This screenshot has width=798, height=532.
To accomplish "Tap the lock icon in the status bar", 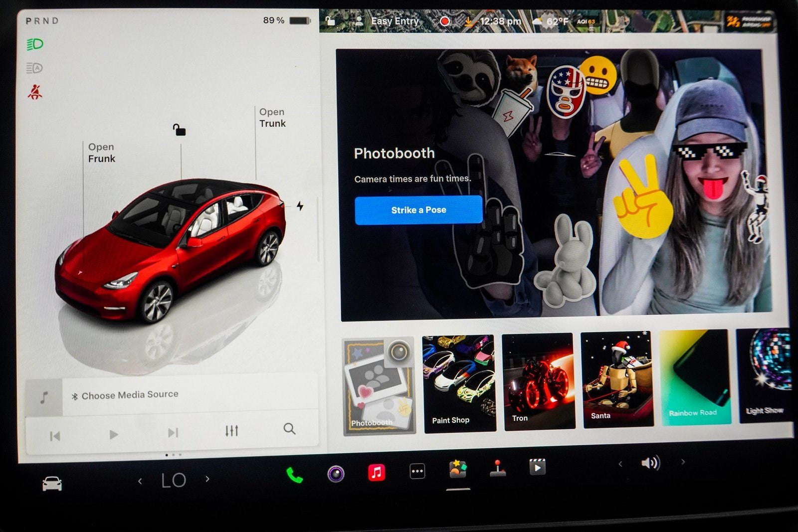I will [329, 21].
